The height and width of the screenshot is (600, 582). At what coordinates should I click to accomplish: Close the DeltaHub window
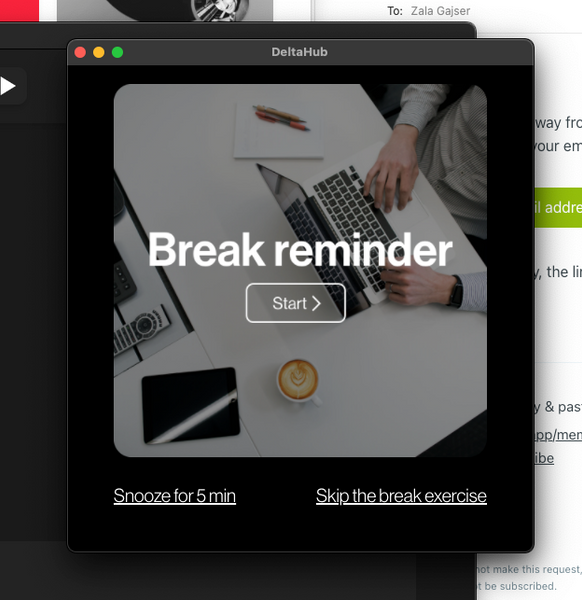pyautogui.click(x=80, y=52)
